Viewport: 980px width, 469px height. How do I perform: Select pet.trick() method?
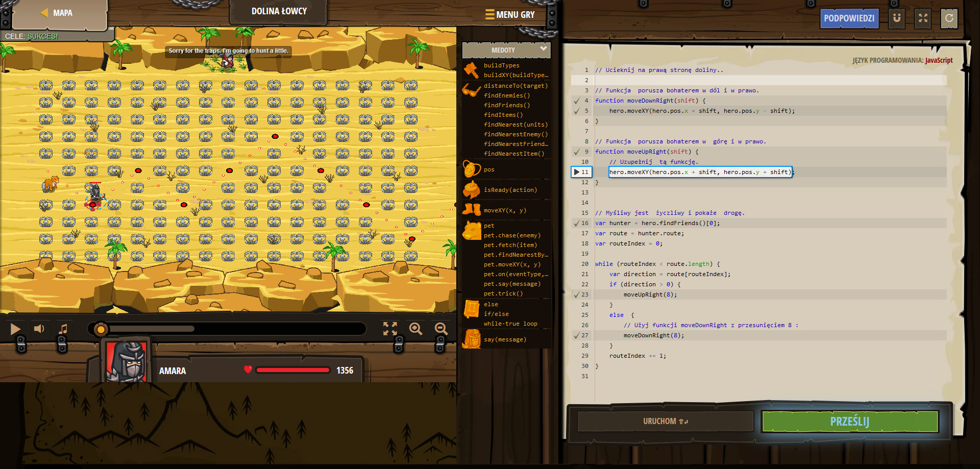point(503,293)
